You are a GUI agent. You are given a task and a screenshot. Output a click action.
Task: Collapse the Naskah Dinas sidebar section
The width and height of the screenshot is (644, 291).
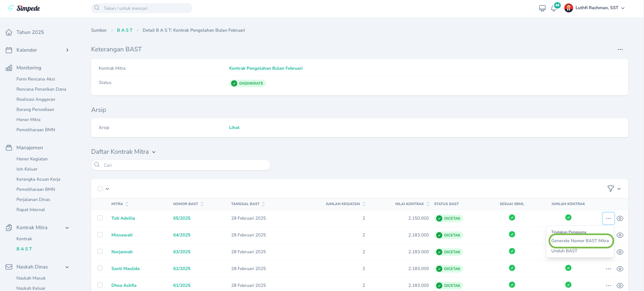click(x=67, y=267)
